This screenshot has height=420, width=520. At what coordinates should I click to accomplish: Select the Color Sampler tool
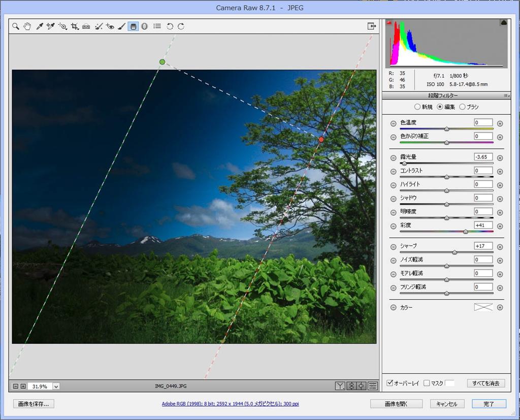(x=50, y=26)
